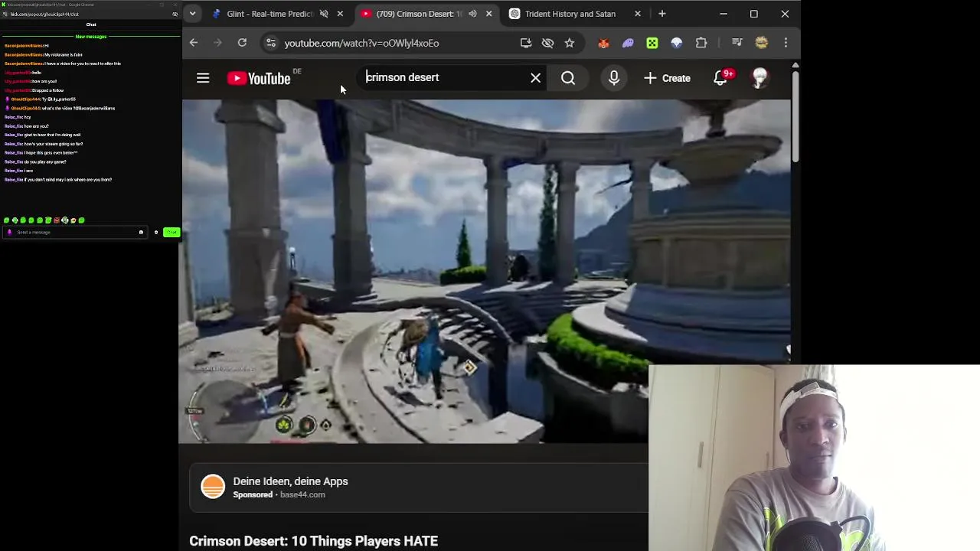Bookmark this page with the star
The width and height of the screenshot is (980, 551).
coord(570,43)
